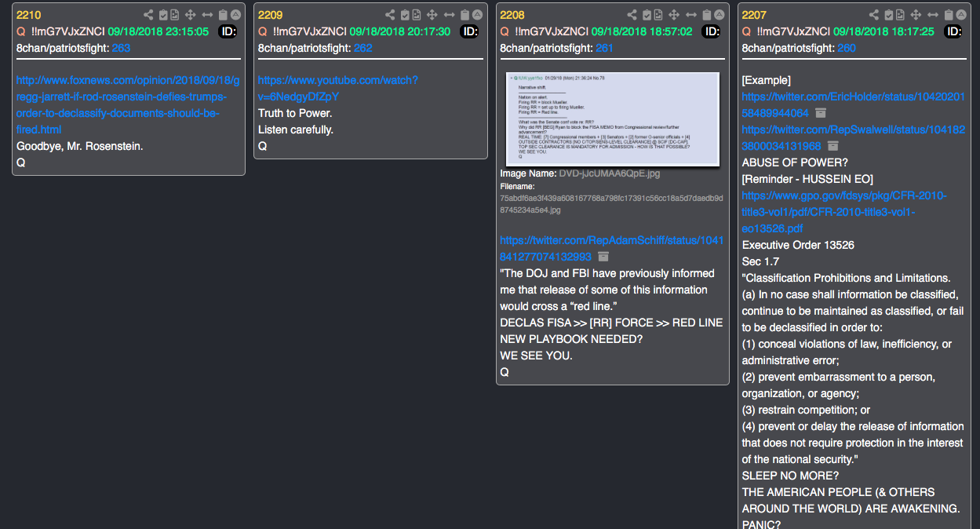Click timestamp 09/18/2018 18:17:25

[883, 31]
